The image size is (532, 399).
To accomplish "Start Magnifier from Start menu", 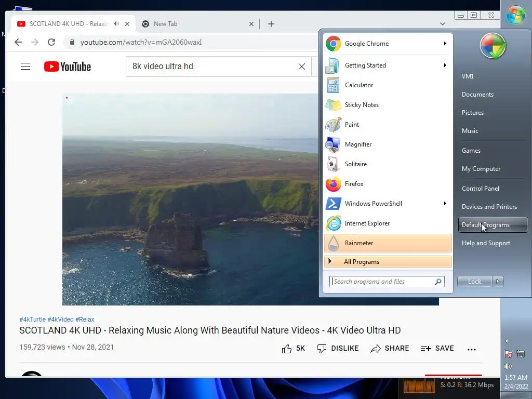I will (388, 144).
